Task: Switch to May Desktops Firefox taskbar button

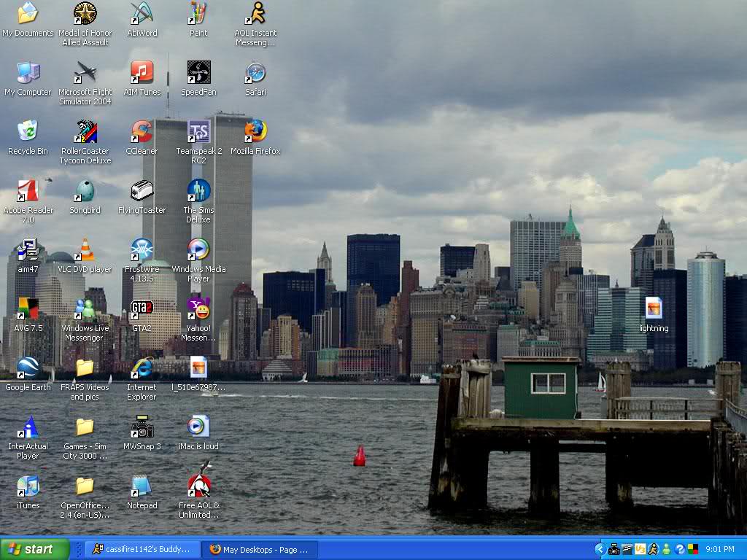Action: [260, 550]
